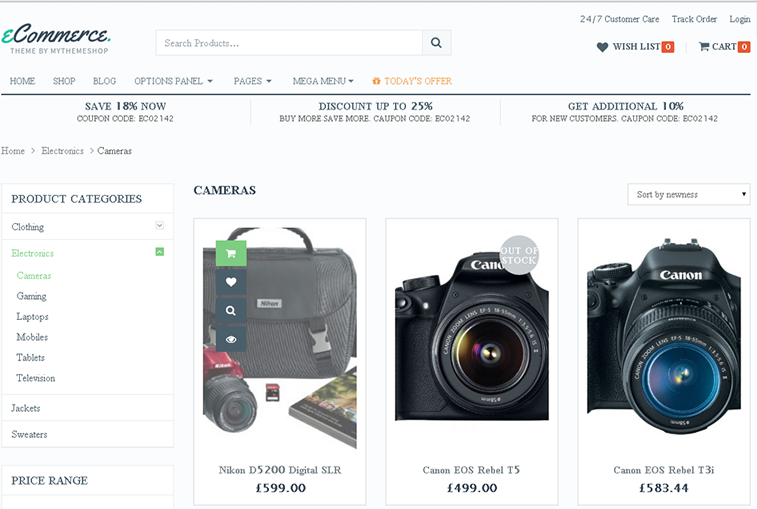Click the GET ADDITIONAL 10% promo text
The height and width of the screenshot is (509, 757).
[x=626, y=106]
